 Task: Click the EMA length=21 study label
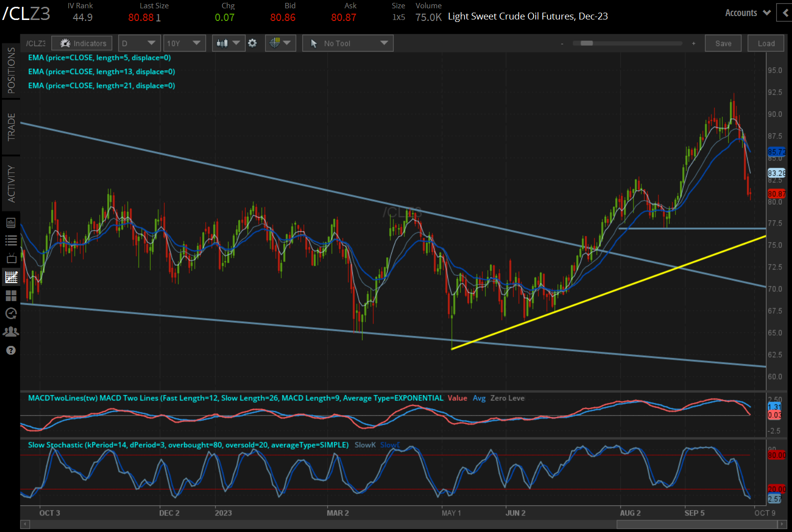click(101, 86)
